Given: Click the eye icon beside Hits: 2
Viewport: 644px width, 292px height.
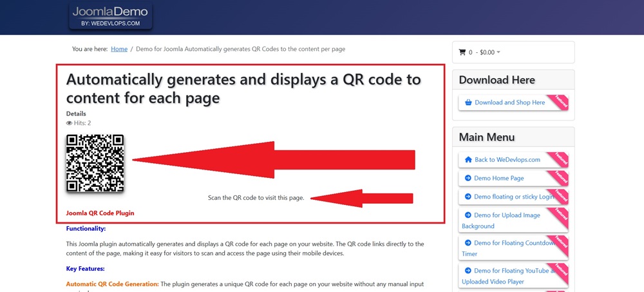Looking at the screenshot, I should click(69, 123).
